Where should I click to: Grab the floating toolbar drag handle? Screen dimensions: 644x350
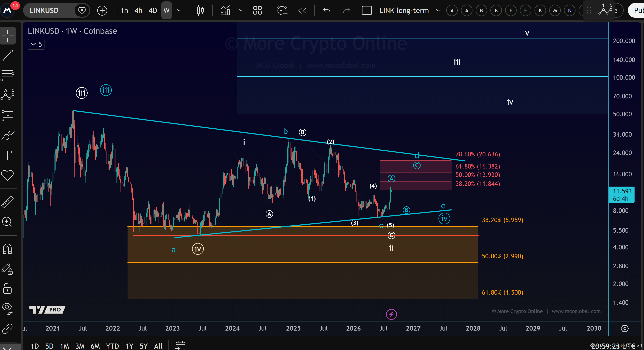pyautogui.click(x=589, y=11)
